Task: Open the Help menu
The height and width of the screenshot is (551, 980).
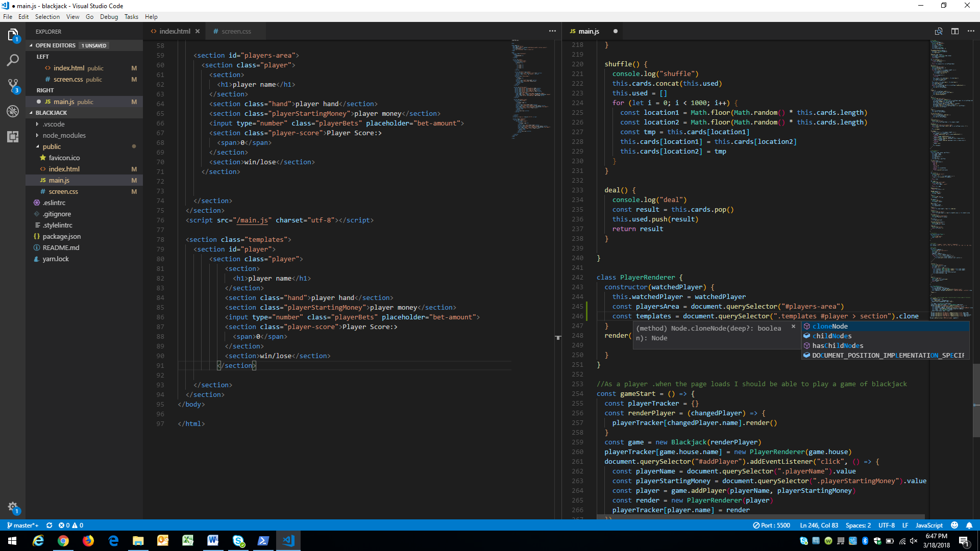Action: [151, 16]
